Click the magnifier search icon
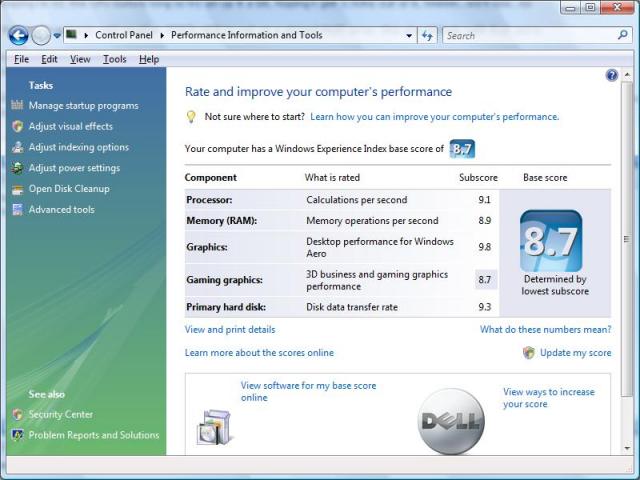640x480 pixels. click(622, 35)
